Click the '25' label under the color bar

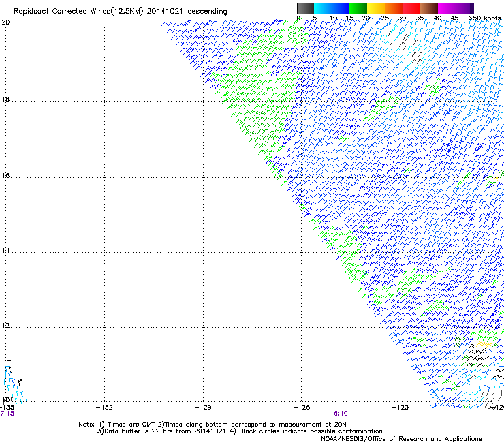(385, 18)
